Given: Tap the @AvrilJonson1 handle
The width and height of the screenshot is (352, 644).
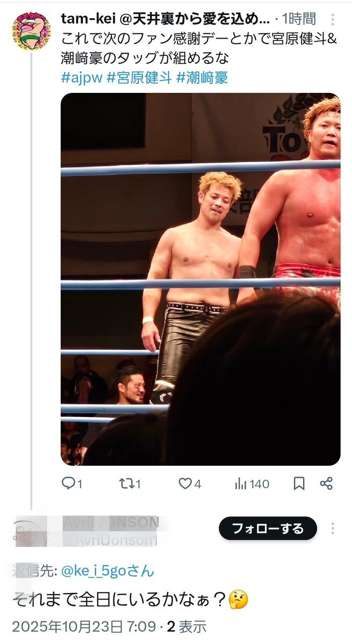Looking at the screenshot, I should click(x=110, y=540).
